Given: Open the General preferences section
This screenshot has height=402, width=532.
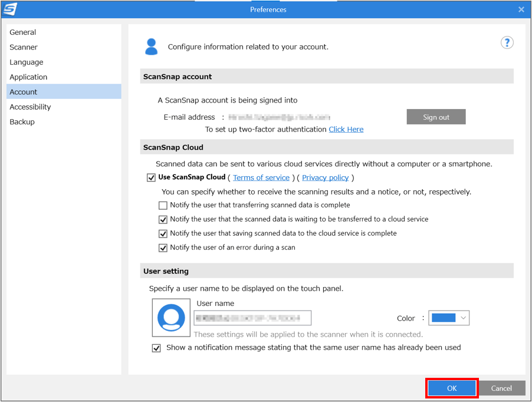Looking at the screenshot, I should coord(64,32).
